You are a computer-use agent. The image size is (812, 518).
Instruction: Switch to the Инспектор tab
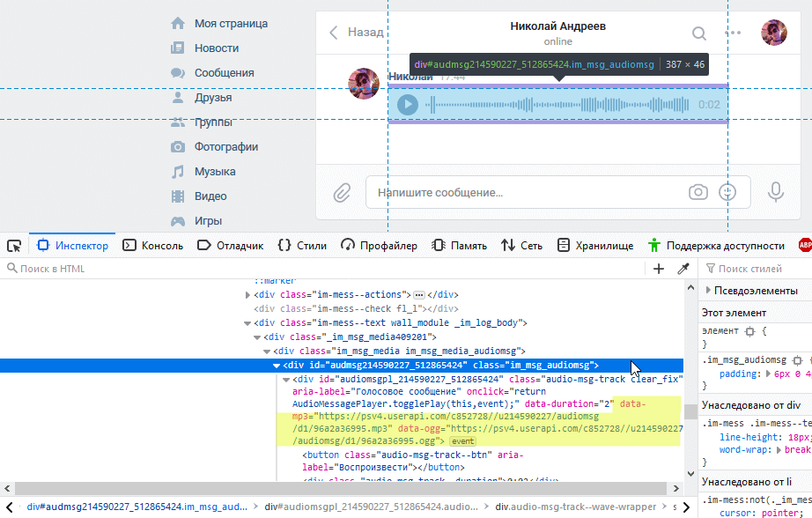click(72, 246)
